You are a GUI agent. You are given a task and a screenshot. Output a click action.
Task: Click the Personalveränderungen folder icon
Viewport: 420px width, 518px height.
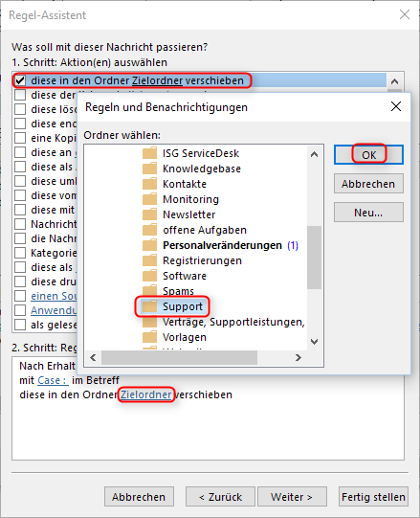click(149, 245)
